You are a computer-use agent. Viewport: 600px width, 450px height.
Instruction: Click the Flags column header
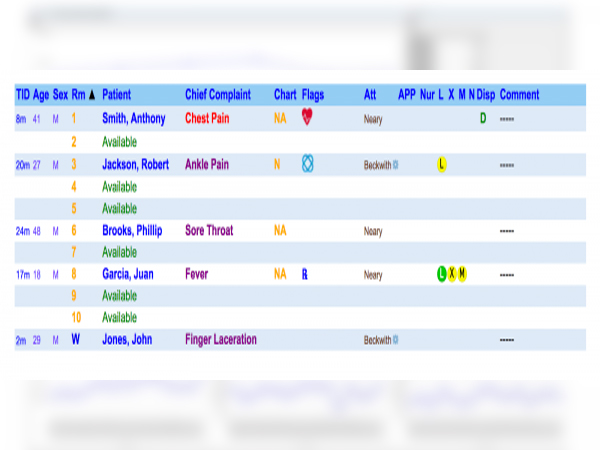(313, 95)
